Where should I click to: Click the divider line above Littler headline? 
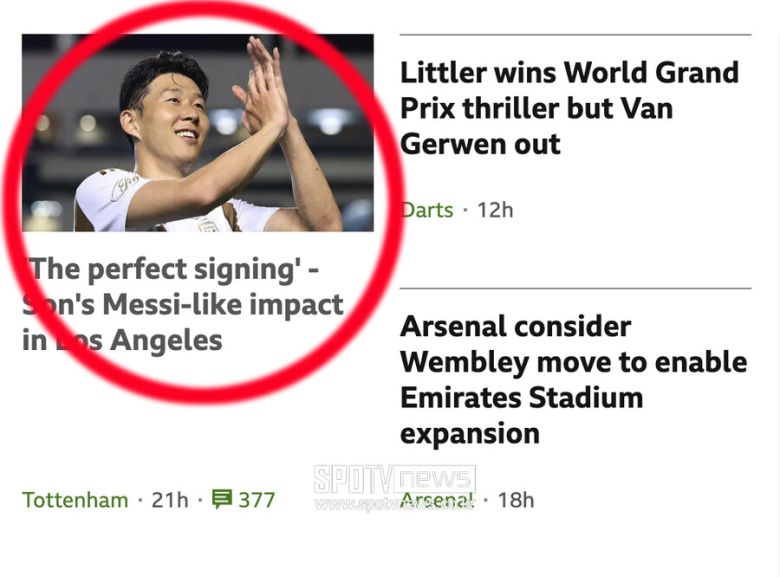575,35
